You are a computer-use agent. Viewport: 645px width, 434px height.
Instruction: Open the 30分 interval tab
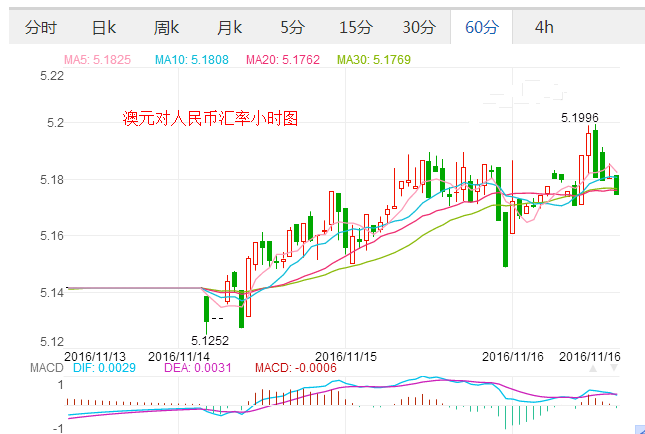click(x=418, y=27)
